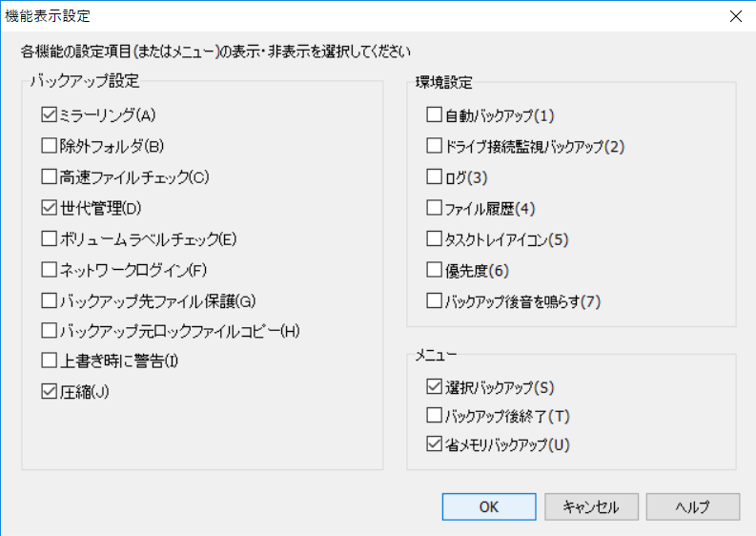Screen dimensions: 756x536
Task: Disable the 世代管理(D) checkbox
Action: tap(50, 208)
